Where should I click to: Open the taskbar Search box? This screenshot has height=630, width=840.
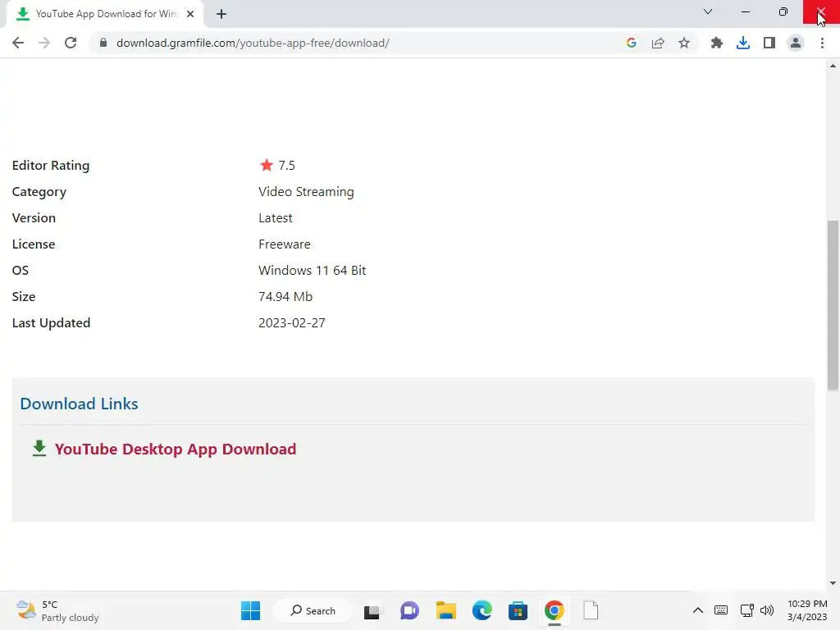coord(313,610)
